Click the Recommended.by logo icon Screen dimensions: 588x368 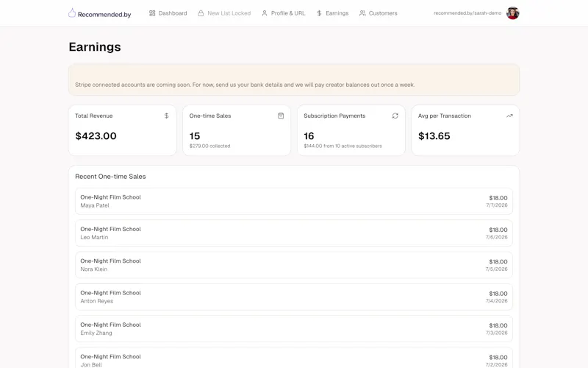[71, 13]
